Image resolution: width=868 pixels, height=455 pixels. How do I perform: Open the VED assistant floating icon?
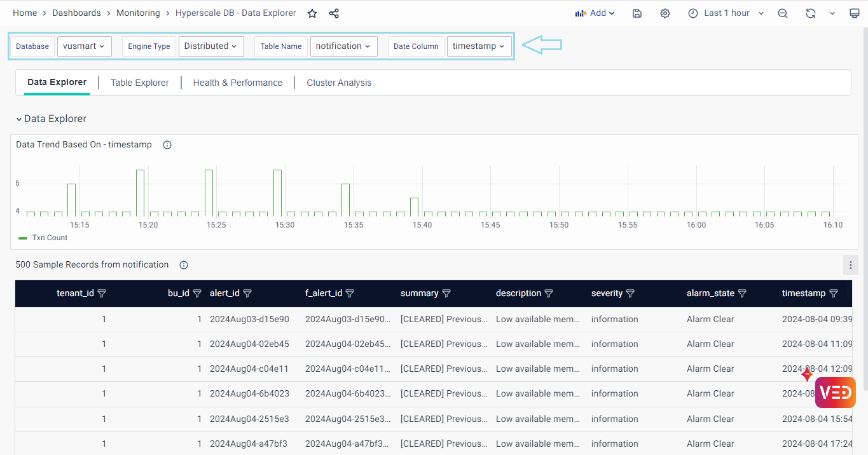[x=835, y=392]
